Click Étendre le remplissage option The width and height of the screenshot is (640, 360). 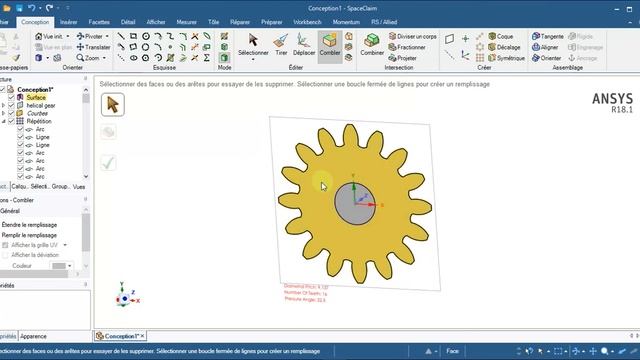tap(29, 225)
